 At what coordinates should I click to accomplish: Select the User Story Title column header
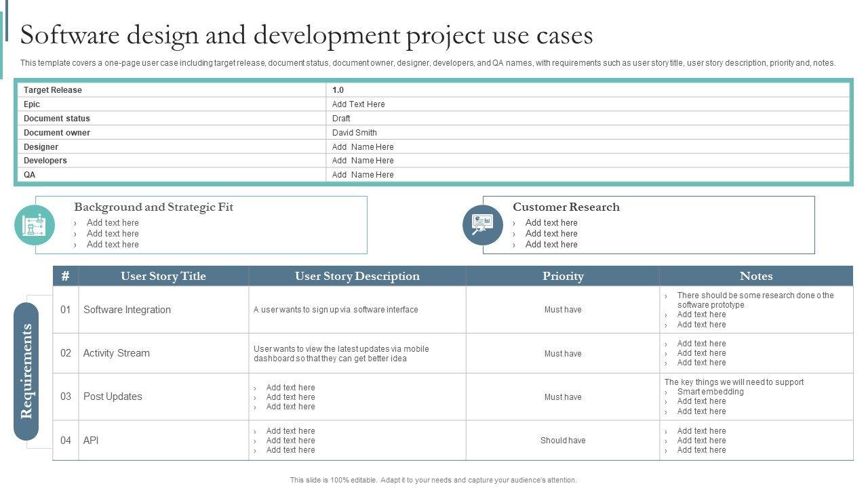(x=163, y=276)
